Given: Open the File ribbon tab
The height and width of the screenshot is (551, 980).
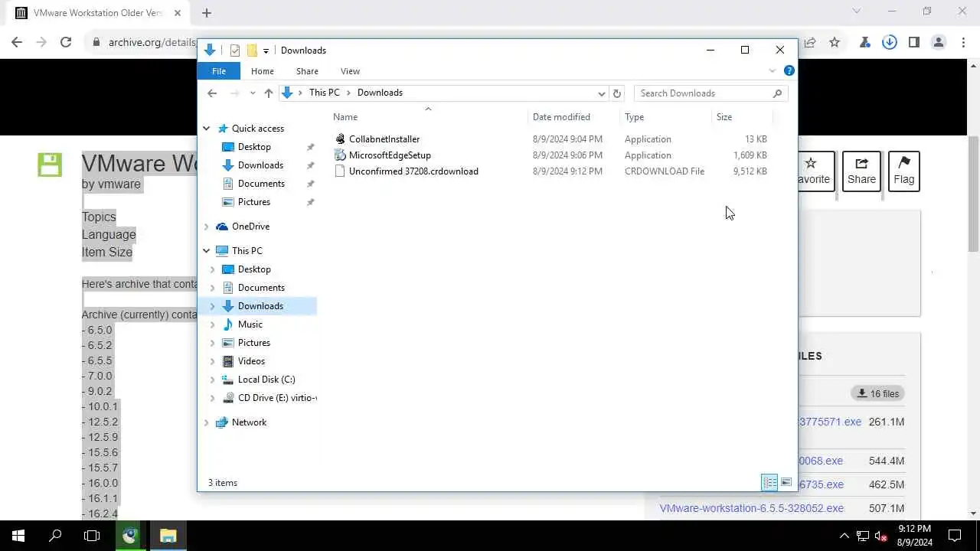Looking at the screenshot, I should tap(219, 71).
